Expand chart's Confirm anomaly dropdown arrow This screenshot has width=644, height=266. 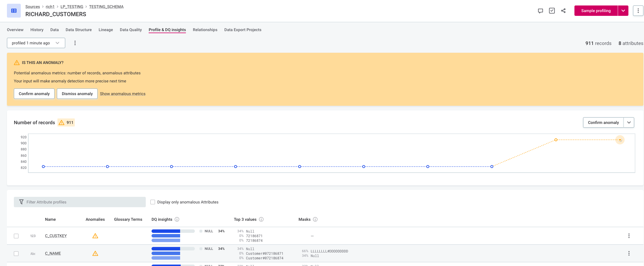[629, 122]
